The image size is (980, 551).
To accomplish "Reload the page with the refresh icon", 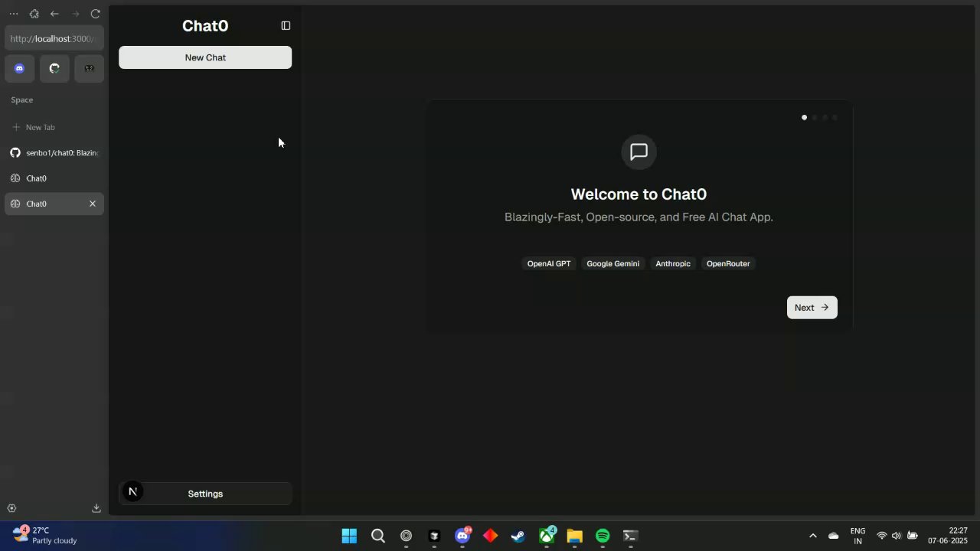I will pos(95,14).
